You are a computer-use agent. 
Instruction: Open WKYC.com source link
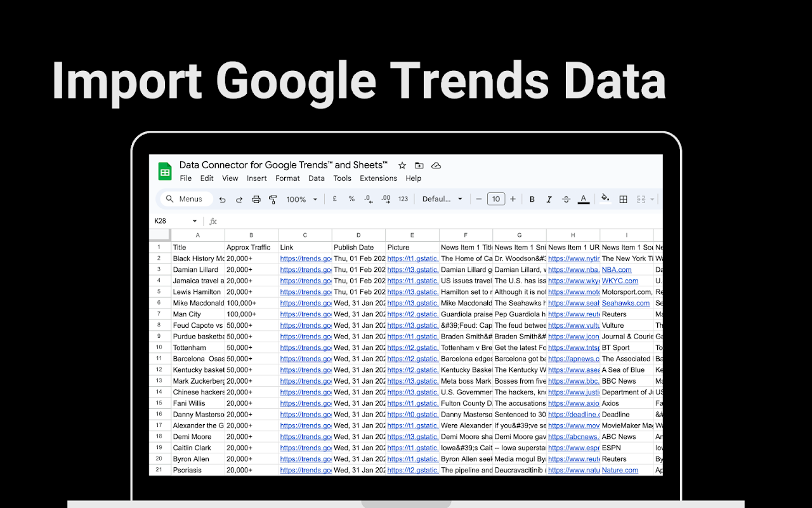pyautogui.click(x=620, y=281)
